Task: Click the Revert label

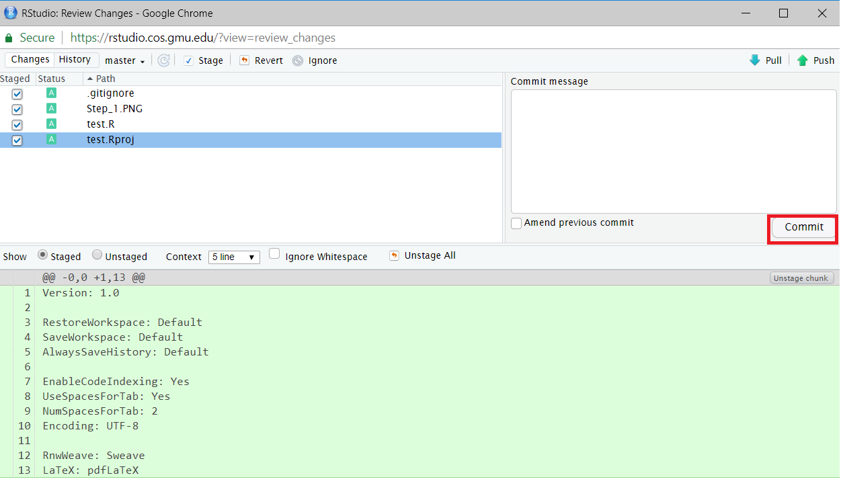Action: [269, 60]
